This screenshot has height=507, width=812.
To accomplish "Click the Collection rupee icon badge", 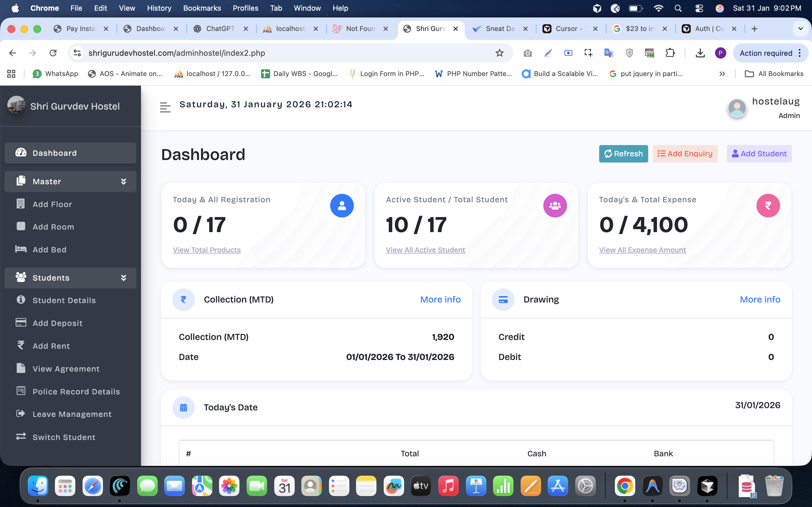I will tap(184, 299).
